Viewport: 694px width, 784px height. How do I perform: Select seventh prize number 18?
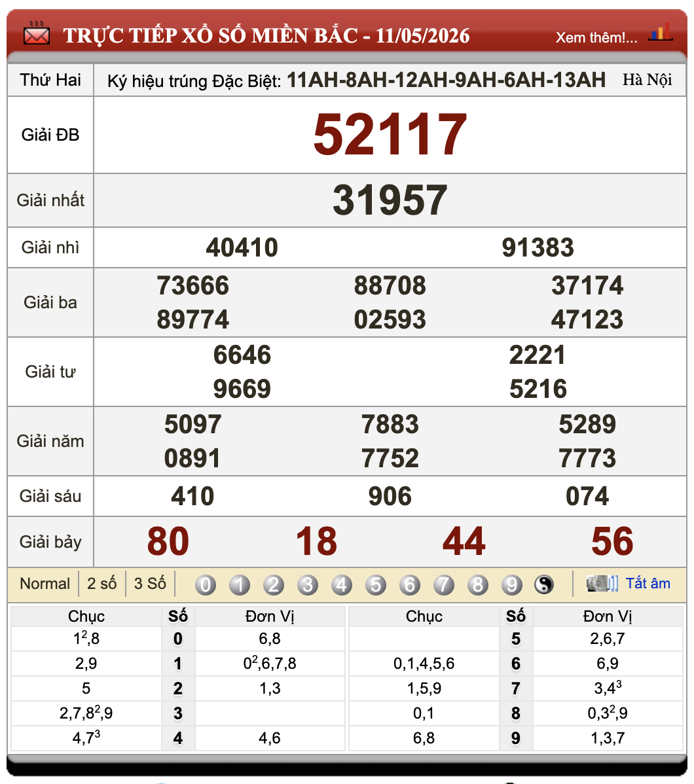pos(316,541)
